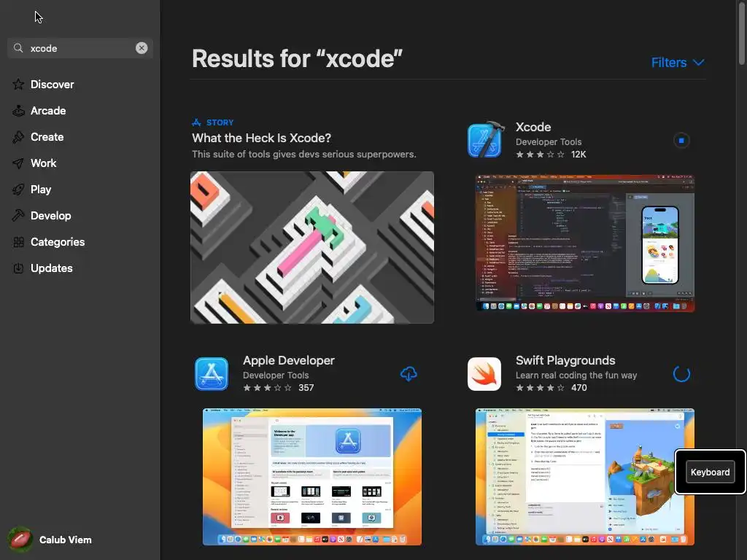Open the Calub Viem account name
Image resolution: width=747 pixels, height=560 pixels.
[65, 540]
